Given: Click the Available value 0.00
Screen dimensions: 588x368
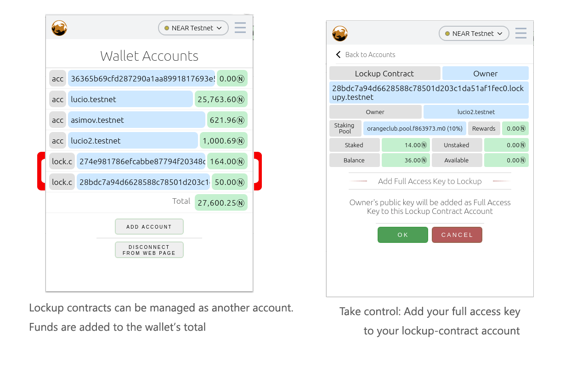Looking at the screenshot, I should click(x=507, y=160).
